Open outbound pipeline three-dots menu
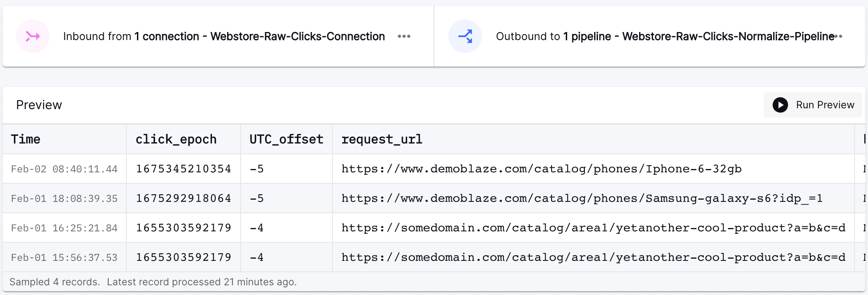 point(839,36)
